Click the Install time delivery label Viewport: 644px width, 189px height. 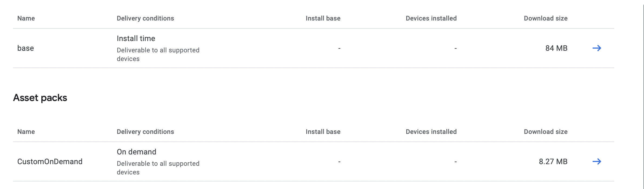136,38
